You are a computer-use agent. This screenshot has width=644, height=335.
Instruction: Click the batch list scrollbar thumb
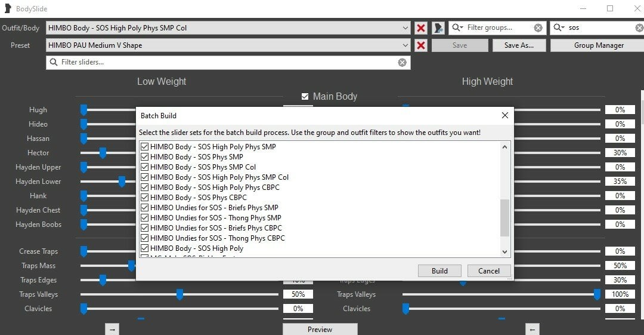click(x=505, y=218)
